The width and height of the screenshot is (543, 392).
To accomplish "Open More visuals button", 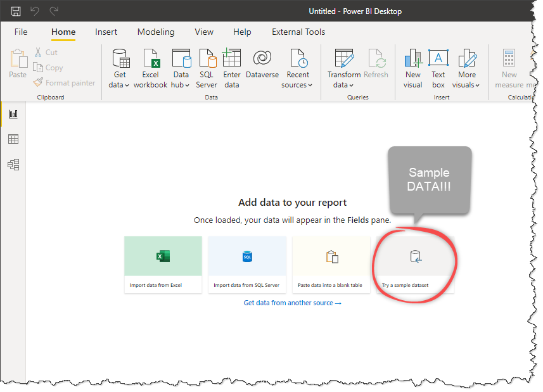I will pos(466,69).
